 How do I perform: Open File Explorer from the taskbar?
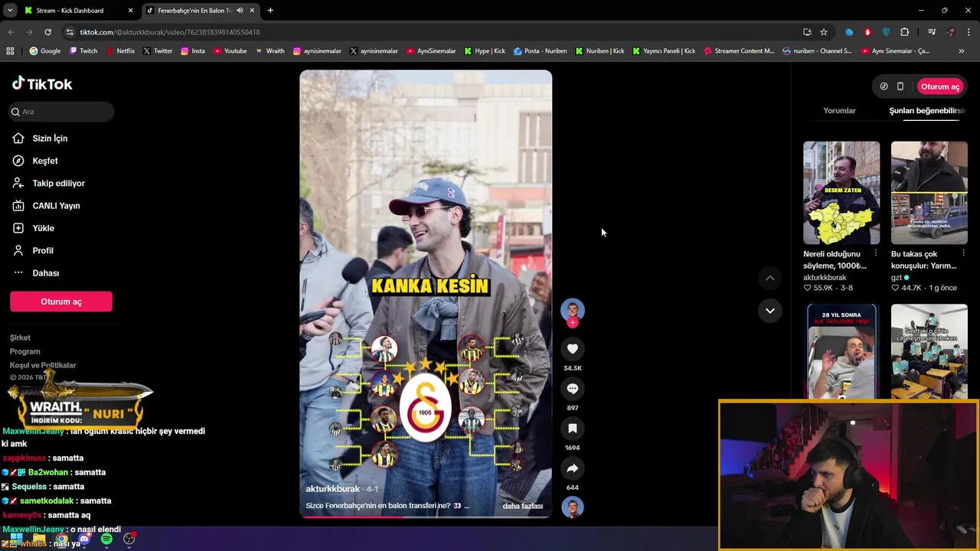[39, 540]
